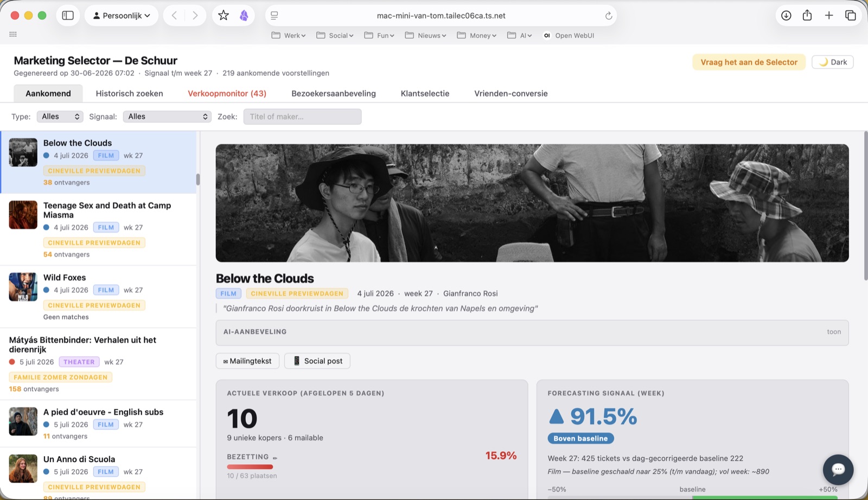Screen dimensions: 868x500
Task: Open the Signaal filter dropdown
Action: (x=167, y=117)
